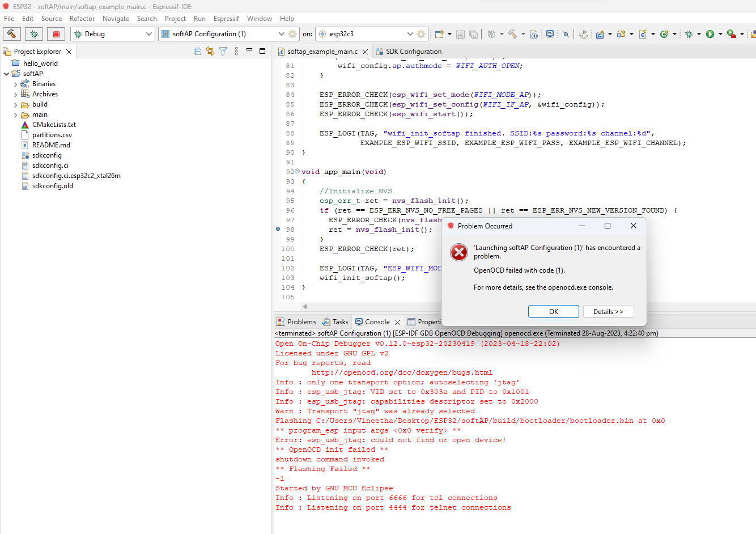Click the red error icon in dialog
756x534 pixels.
click(x=458, y=252)
